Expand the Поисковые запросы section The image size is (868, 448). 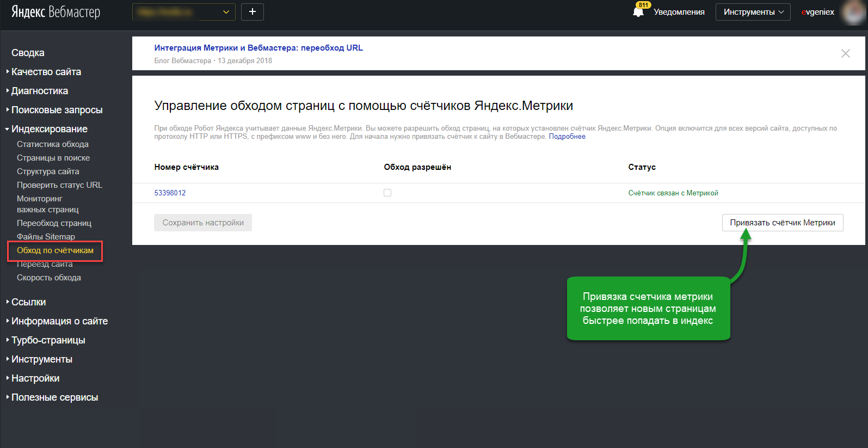coord(57,110)
